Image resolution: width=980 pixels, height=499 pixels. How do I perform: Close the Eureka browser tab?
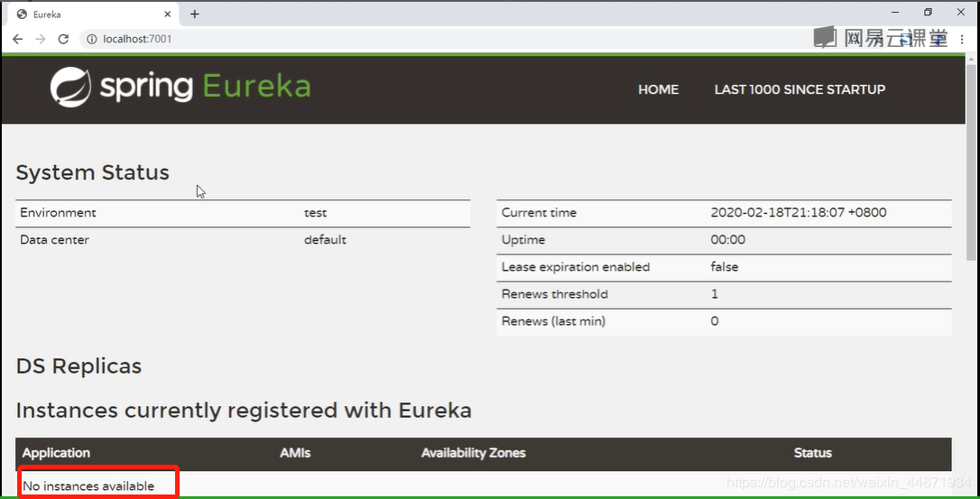(x=168, y=14)
